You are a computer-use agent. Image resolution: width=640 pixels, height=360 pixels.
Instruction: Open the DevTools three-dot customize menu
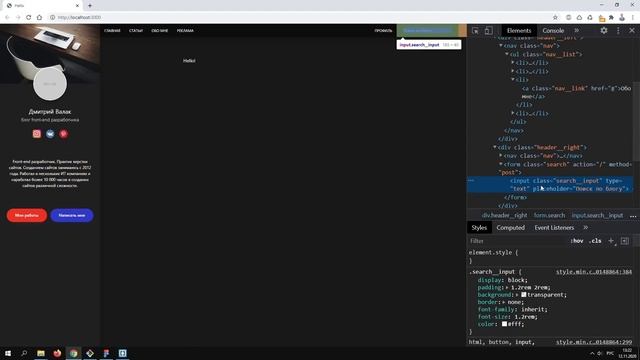coord(618,31)
